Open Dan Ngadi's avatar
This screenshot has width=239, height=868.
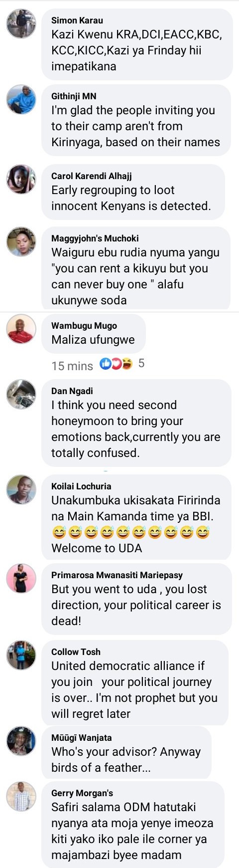[x=21, y=394]
